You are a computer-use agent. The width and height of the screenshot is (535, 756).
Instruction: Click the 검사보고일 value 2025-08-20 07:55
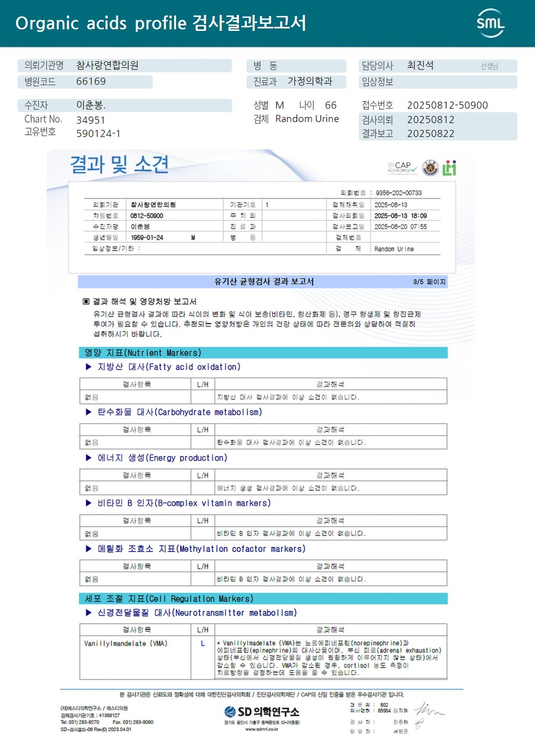(x=401, y=227)
